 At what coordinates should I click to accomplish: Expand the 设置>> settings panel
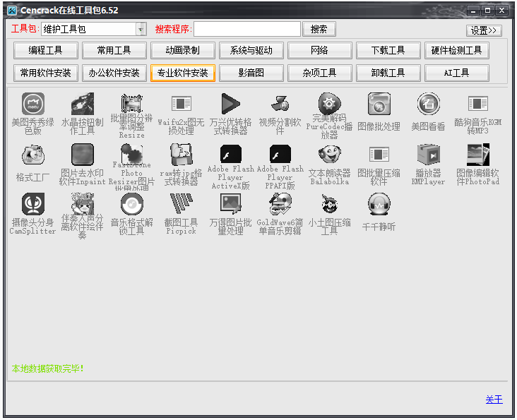[x=485, y=30]
